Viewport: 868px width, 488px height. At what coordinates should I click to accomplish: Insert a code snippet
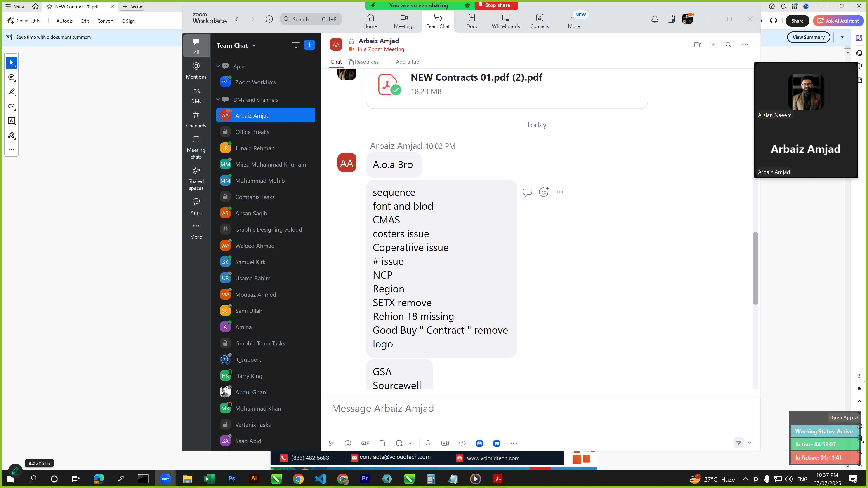click(462, 443)
